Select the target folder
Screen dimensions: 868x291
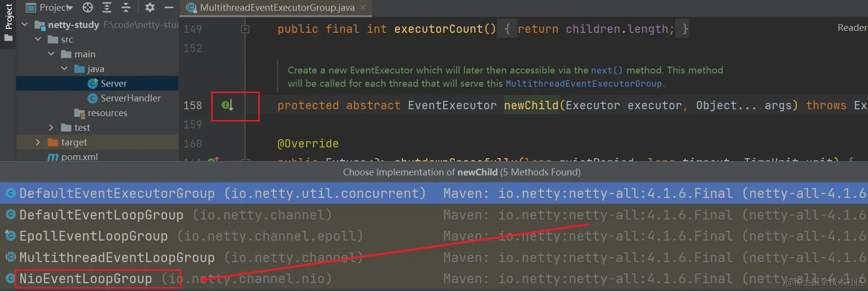(x=98, y=142)
